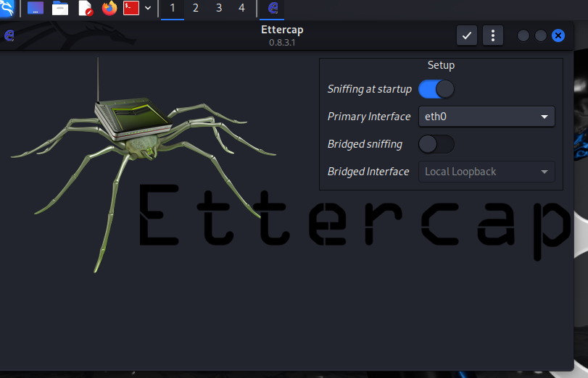
Task: Click the Bridged Interface label
Action: pos(368,172)
